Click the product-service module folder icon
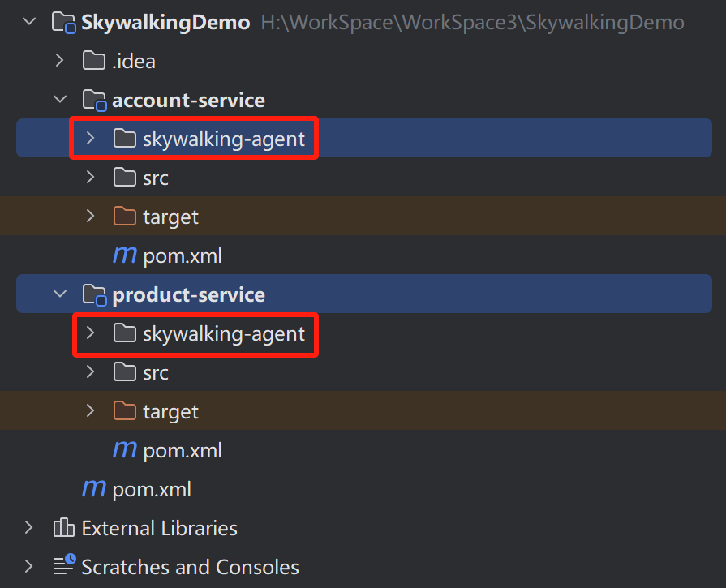 coord(94,295)
